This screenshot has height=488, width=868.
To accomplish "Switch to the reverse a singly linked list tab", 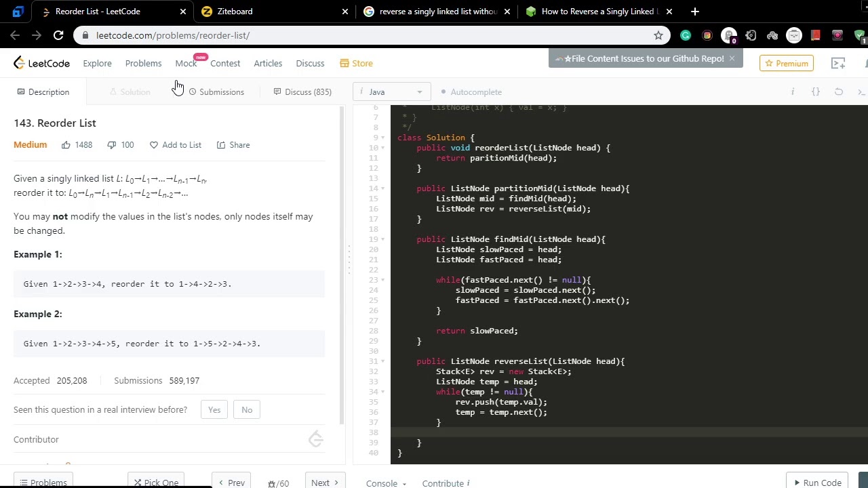I will [x=437, y=12].
